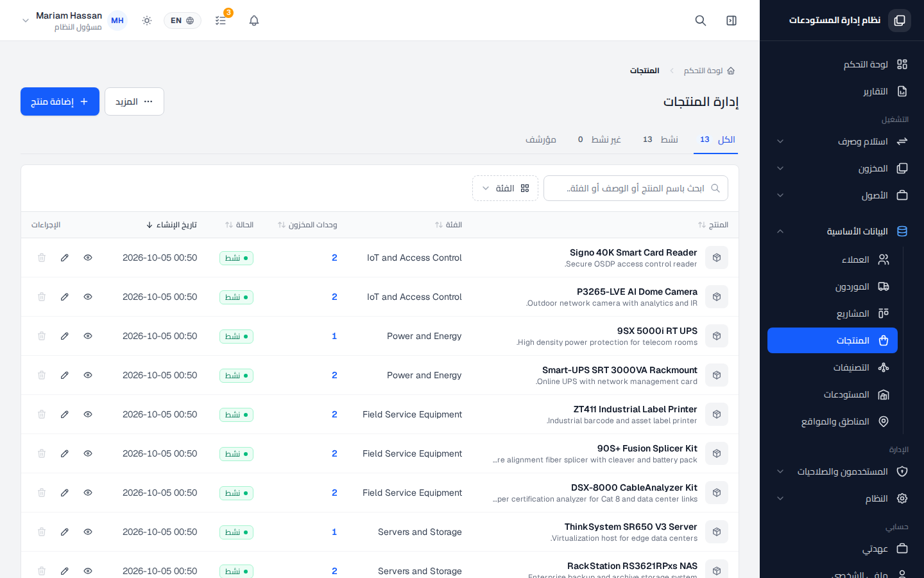Open the P3265-LVE AI Dome Camera product thumbnail
The height and width of the screenshot is (578, 924).
click(717, 297)
